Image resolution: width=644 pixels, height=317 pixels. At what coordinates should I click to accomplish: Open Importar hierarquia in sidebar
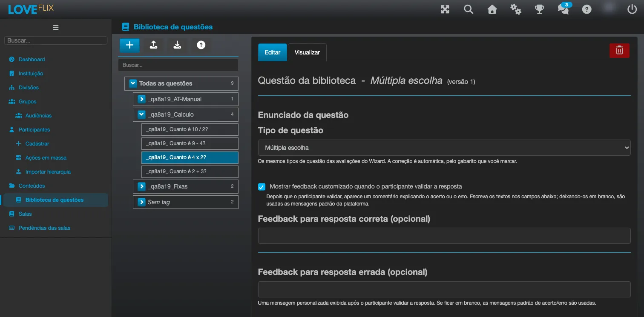pos(48,172)
